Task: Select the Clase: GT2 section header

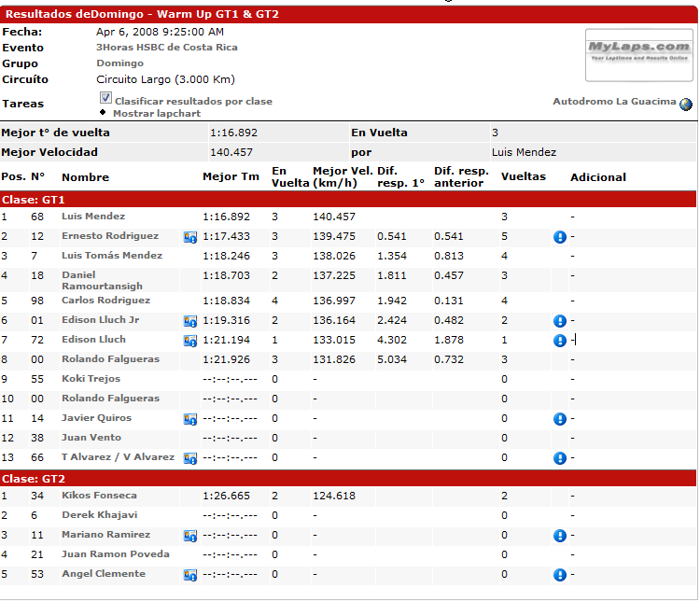Action: click(33, 479)
